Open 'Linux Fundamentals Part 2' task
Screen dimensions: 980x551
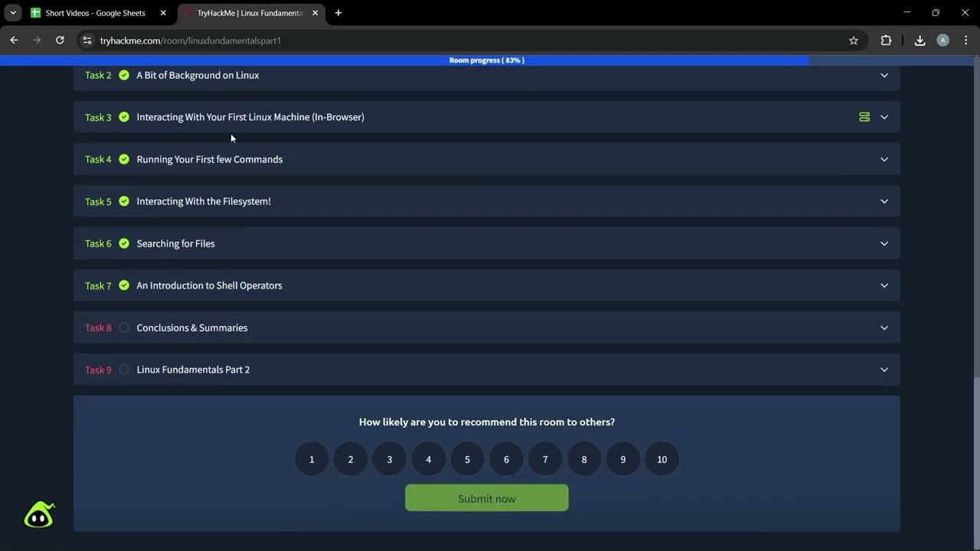point(193,370)
